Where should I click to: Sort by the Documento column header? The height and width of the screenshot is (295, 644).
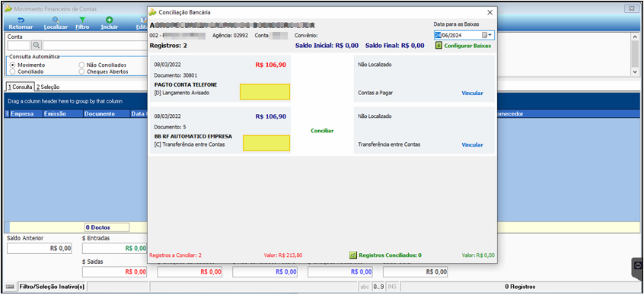point(106,113)
